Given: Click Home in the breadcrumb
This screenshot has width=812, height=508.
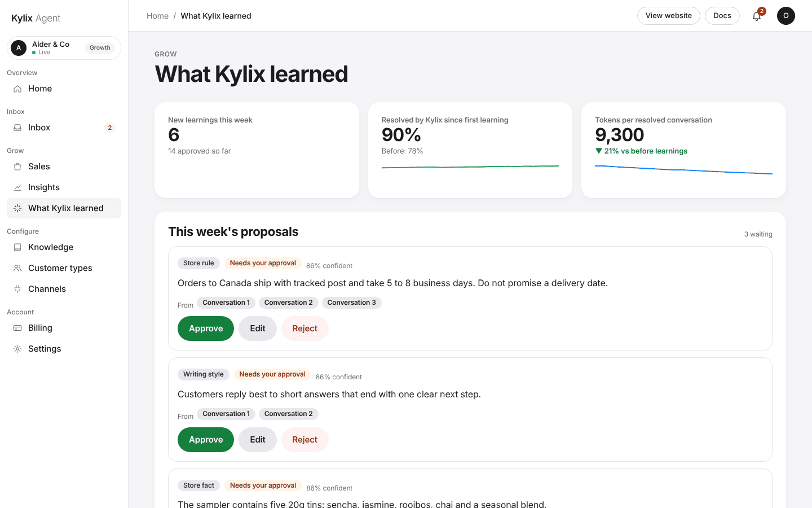Looking at the screenshot, I should click(157, 16).
